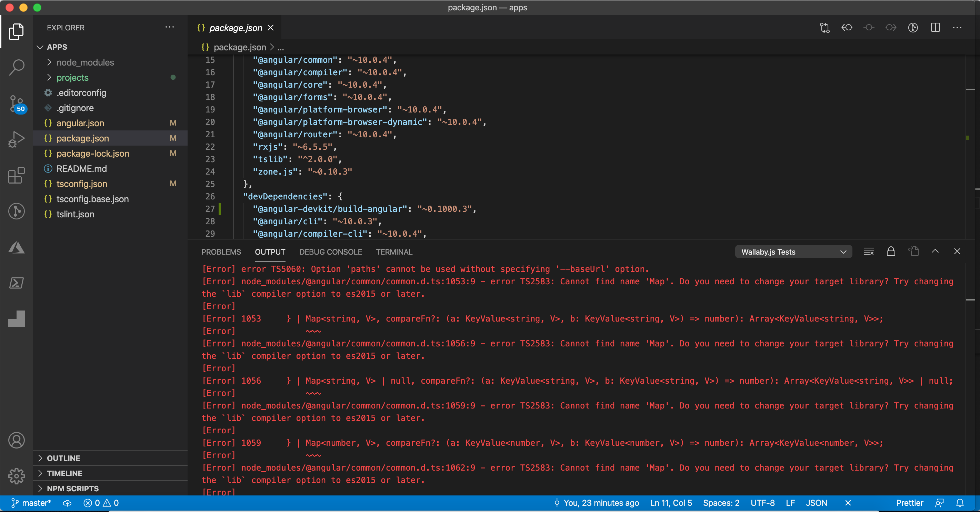980x512 pixels.
Task: Open the Accounts icon above the gear
Action: (16, 441)
